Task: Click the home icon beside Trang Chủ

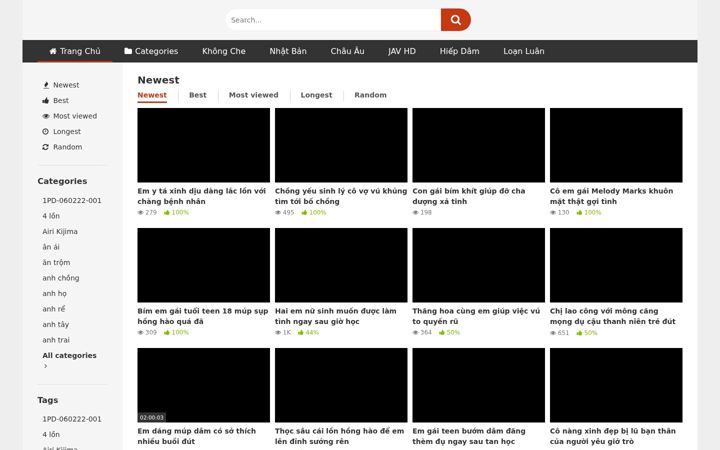Action: tap(53, 51)
